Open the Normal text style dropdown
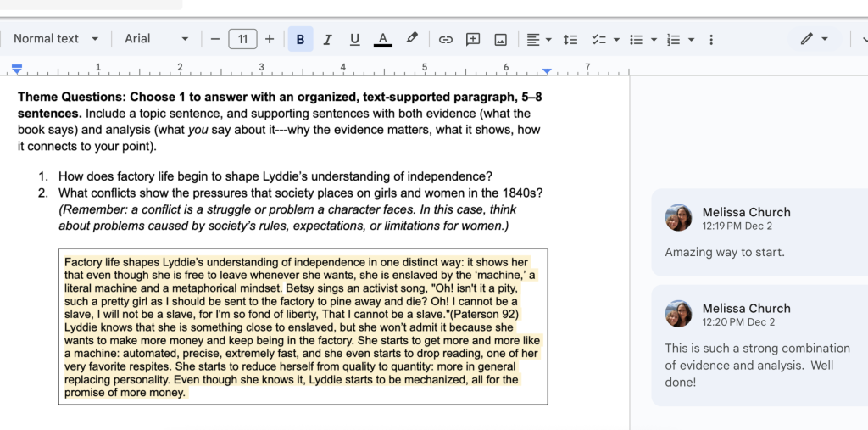Image resolution: width=868 pixels, height=430 pixels. [x=56, y=39]
